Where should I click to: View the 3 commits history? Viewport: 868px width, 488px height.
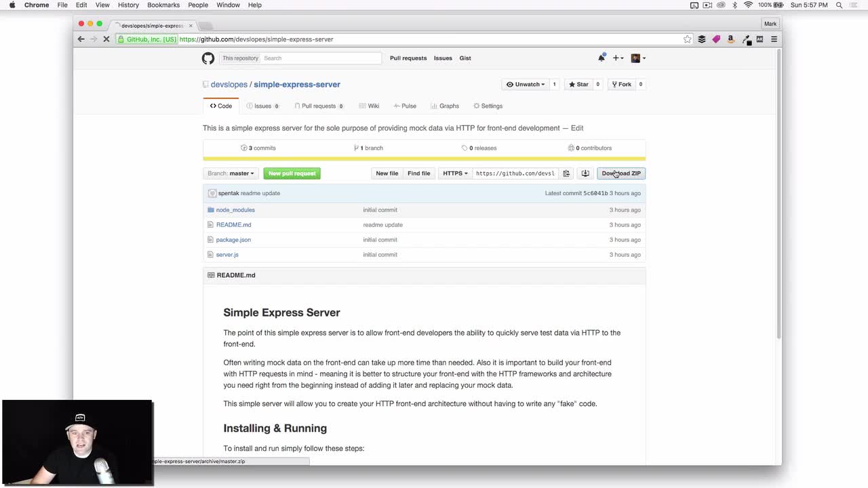258,148
